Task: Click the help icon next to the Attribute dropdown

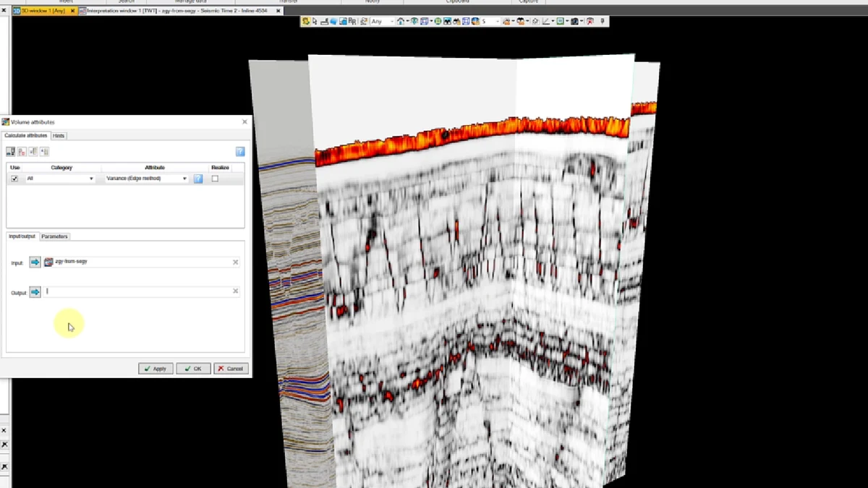Action: [x=198, y=179]
